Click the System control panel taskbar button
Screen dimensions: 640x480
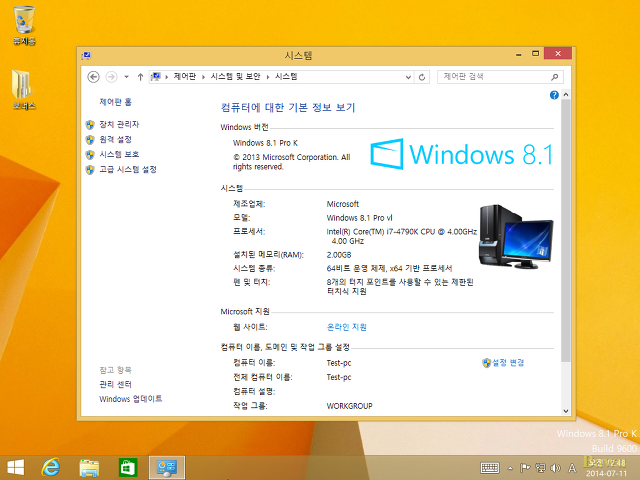click(167, 467)
